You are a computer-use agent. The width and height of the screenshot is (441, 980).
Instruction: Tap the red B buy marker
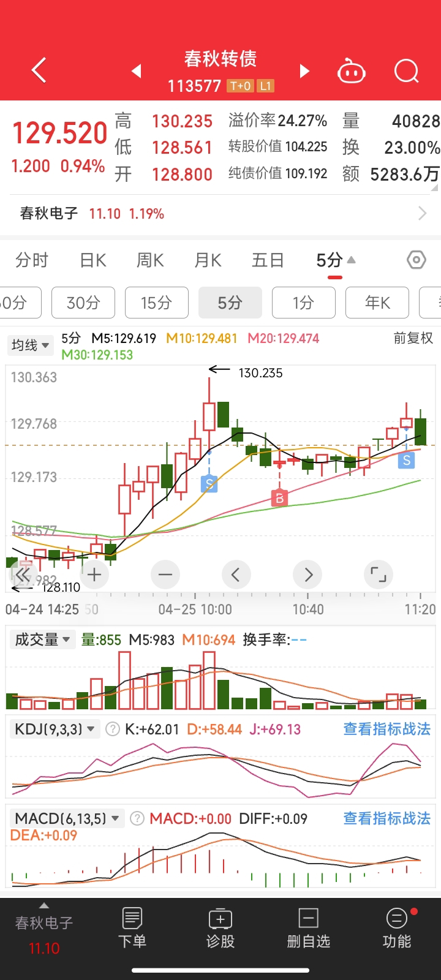point(279,498)
